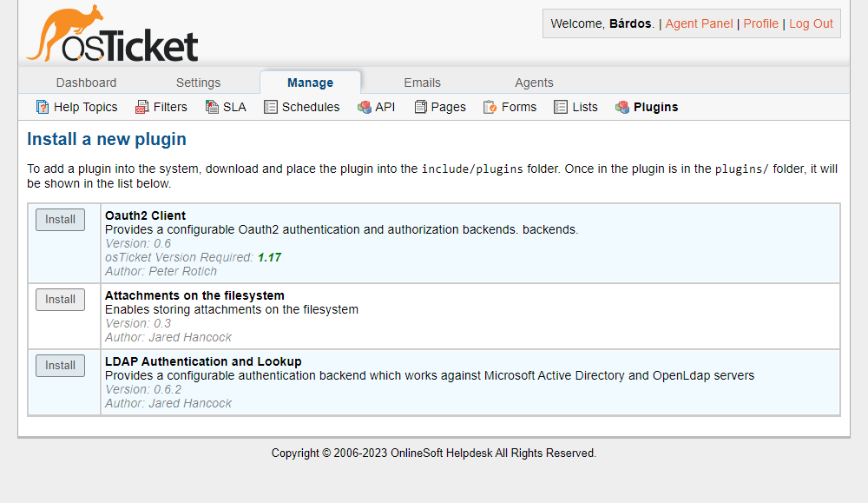Screen dimensions: 868x503
Task: Switch to the Agents tab
Action: 534,82
